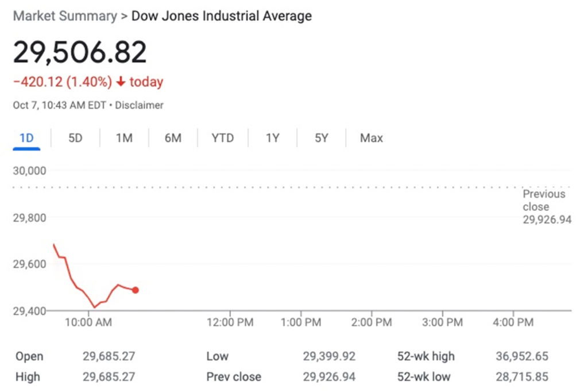The image size is (588, 392).
Task: Select the 1D time range tab
Action: [x=26, y=138]
